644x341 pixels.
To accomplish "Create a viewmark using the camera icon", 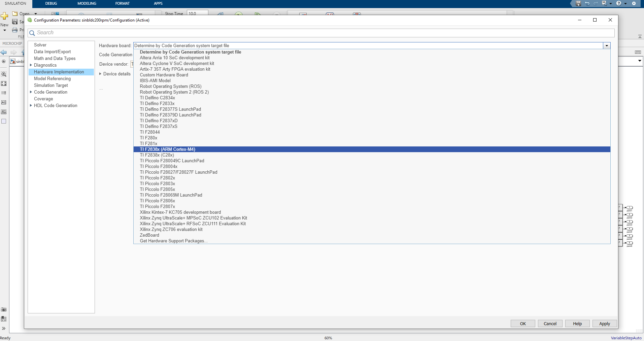I will point(4,309).
